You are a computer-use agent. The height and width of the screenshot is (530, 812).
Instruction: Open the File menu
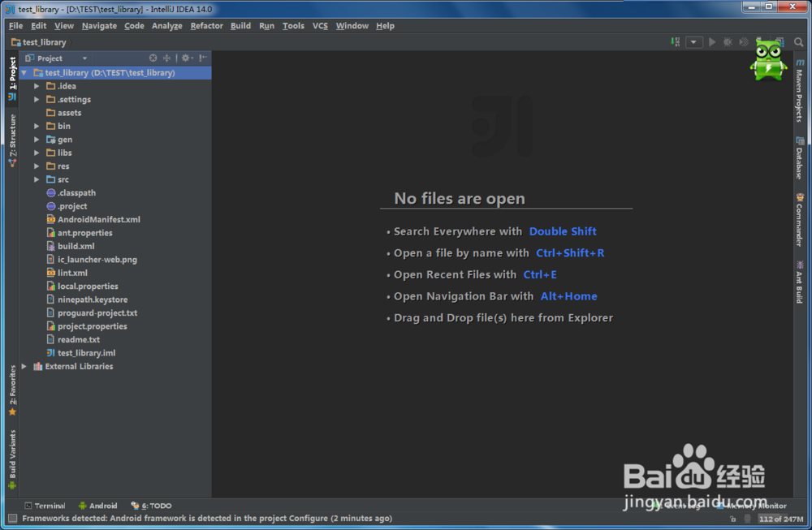coord(15,26)
